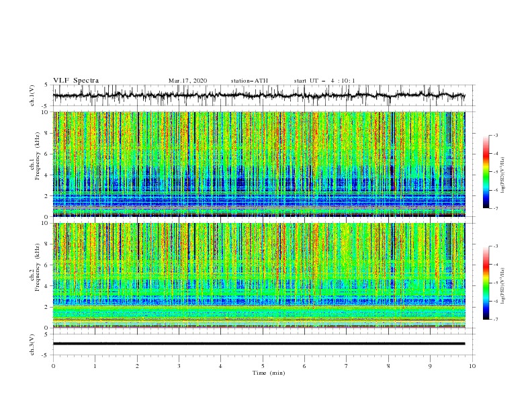The image size is (532, 411).
Task: Click the ch.2 PSD color scale bar
Action: click(486, 283)
